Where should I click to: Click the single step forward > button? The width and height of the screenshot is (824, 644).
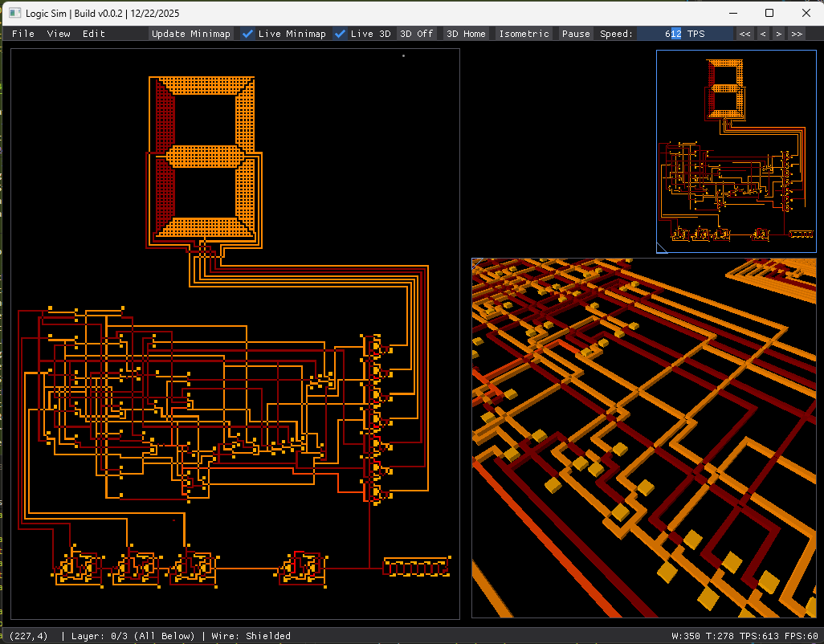click(x=778, y=34)
